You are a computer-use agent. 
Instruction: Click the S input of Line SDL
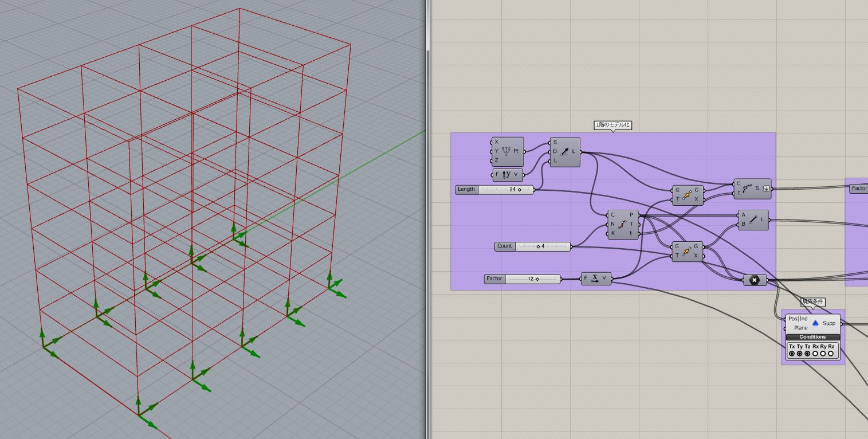coord(555,143)
